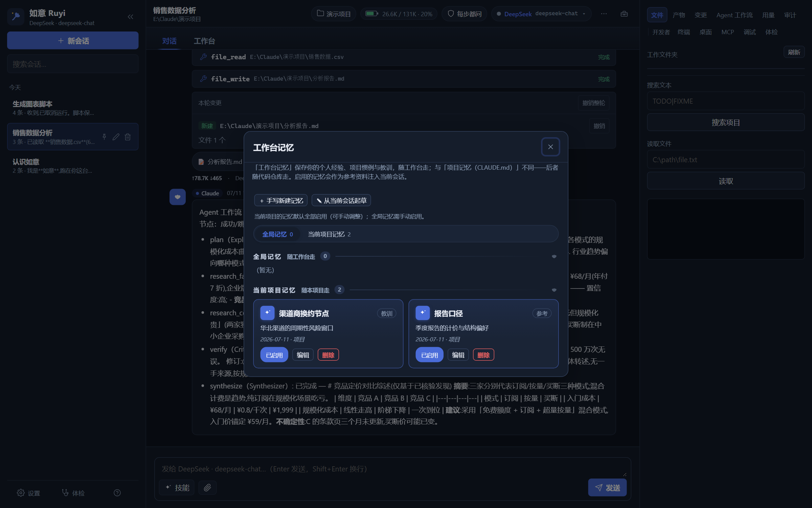Click 撤销整轮 undo-round button
The image size is (812, 508).
(x=593, y=103)
